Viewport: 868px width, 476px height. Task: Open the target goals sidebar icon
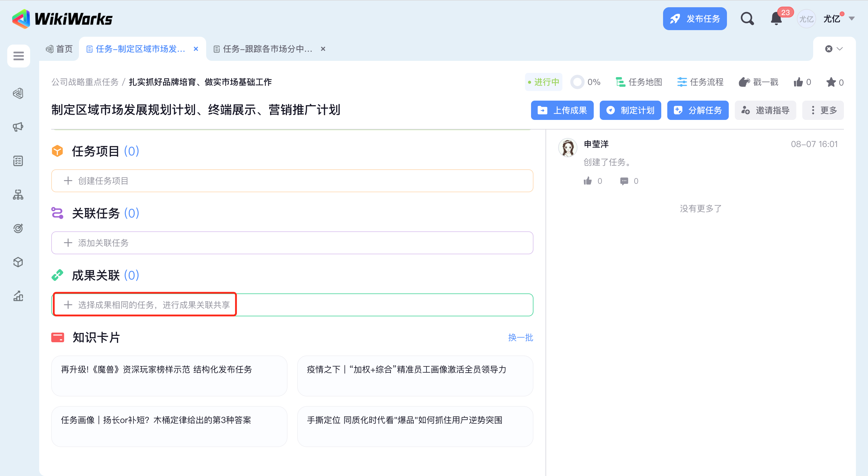18,228
